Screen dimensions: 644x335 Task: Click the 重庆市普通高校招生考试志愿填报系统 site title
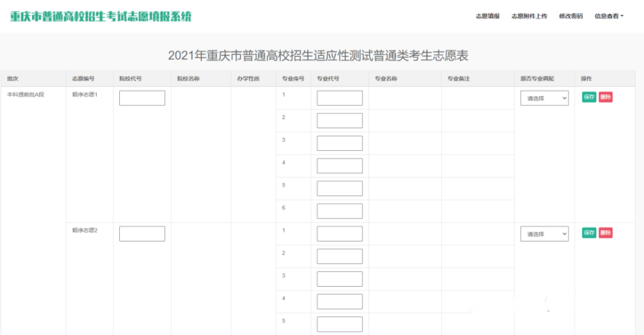[x=100, y=17]
